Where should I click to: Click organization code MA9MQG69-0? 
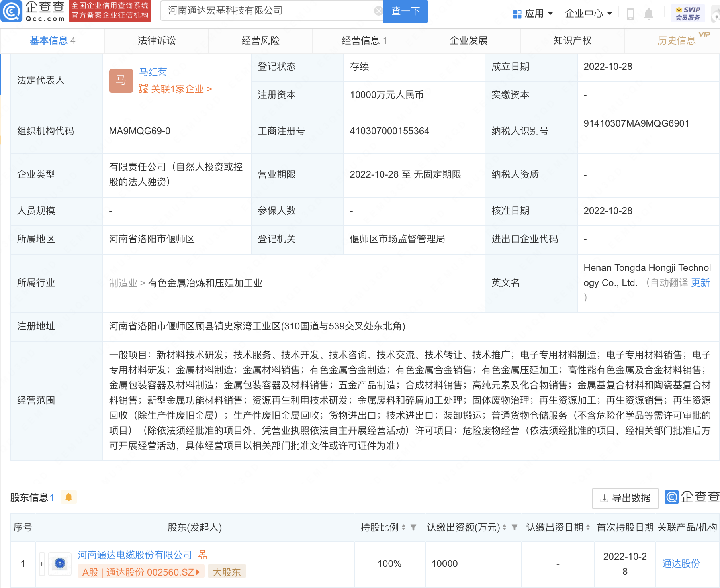pyautogui.click(x=140, y=131)
